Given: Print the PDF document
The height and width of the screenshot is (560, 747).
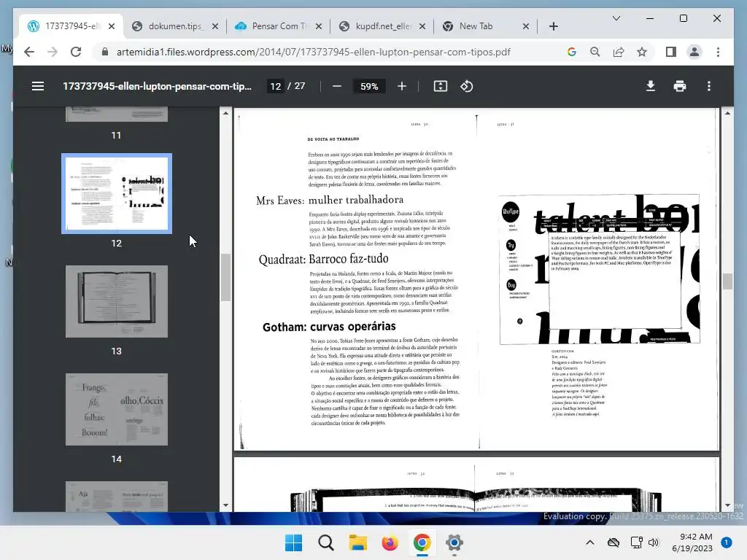Looking at the screenshot, I should click(679, 86).
